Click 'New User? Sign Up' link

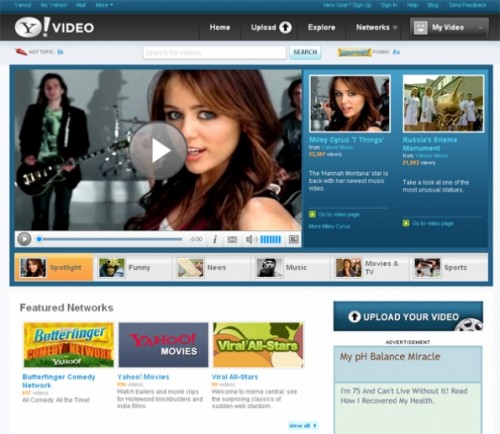[347, 5]
